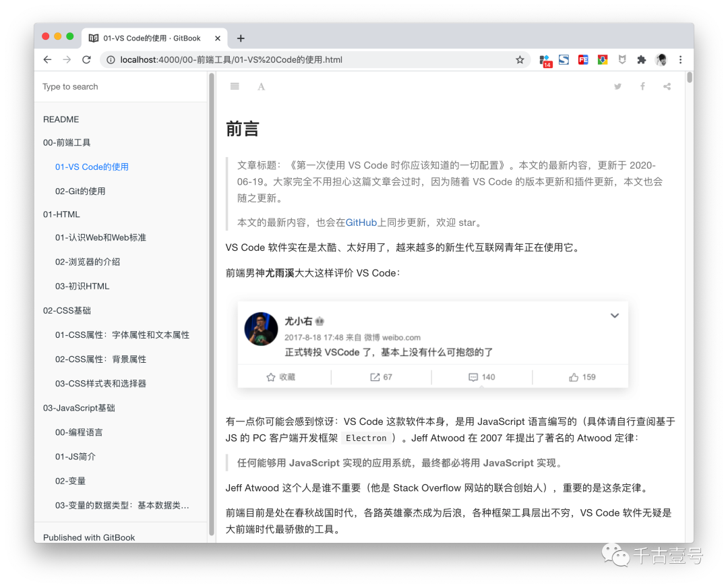Click 尤小右 profile avatar image
The height and width of the screenshot is (588, 728).
tap(261, 329)
